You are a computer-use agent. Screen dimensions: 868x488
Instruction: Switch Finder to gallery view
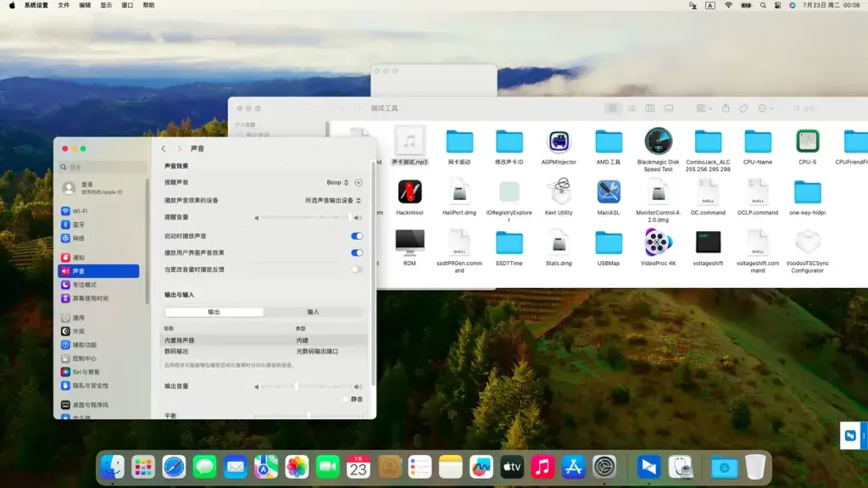pos(669,108)
